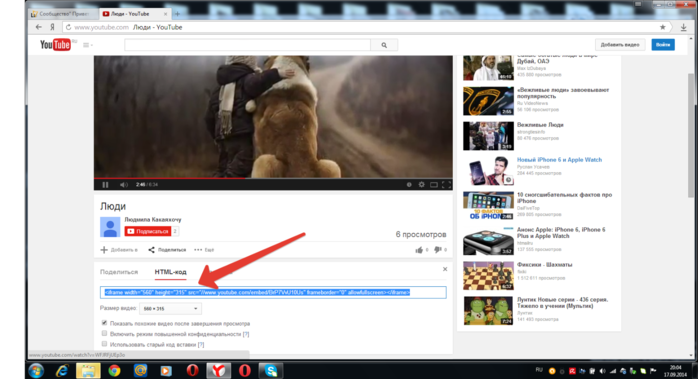Select the HTML-код tab
This screenshot has width=698, height=379.
[x=170, y=272]
